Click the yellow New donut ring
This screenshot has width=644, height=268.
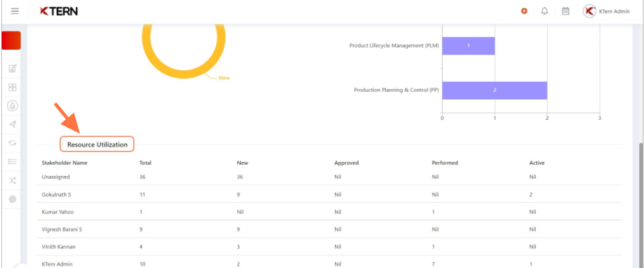pos(184,74)
